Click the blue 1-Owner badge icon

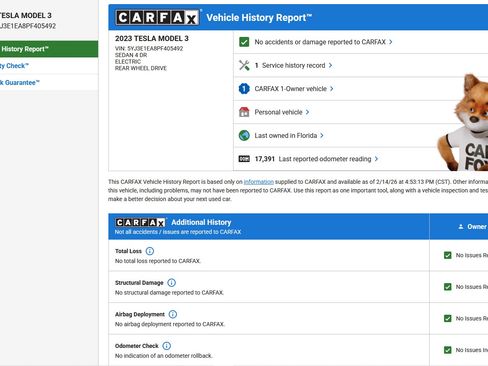click(244, 89)
